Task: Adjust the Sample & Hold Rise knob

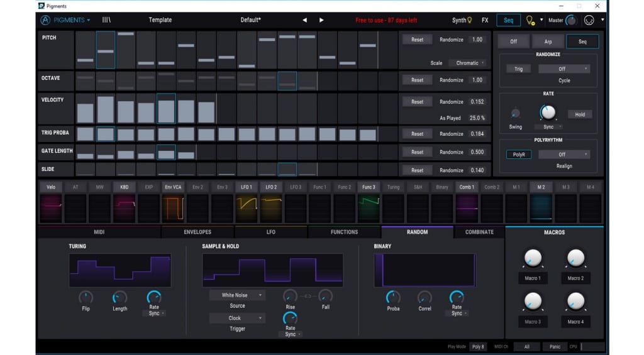Action: coord(290,296)
